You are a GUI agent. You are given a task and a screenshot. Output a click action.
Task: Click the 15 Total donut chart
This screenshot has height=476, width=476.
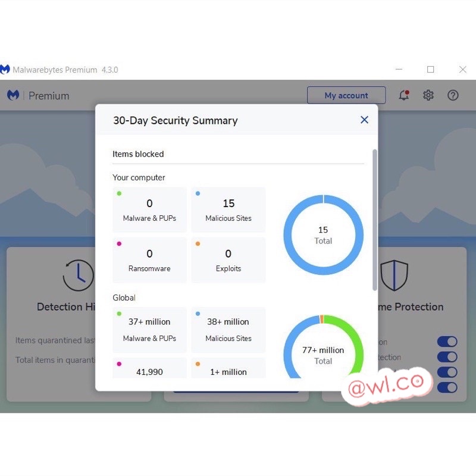tap(323, 235)
